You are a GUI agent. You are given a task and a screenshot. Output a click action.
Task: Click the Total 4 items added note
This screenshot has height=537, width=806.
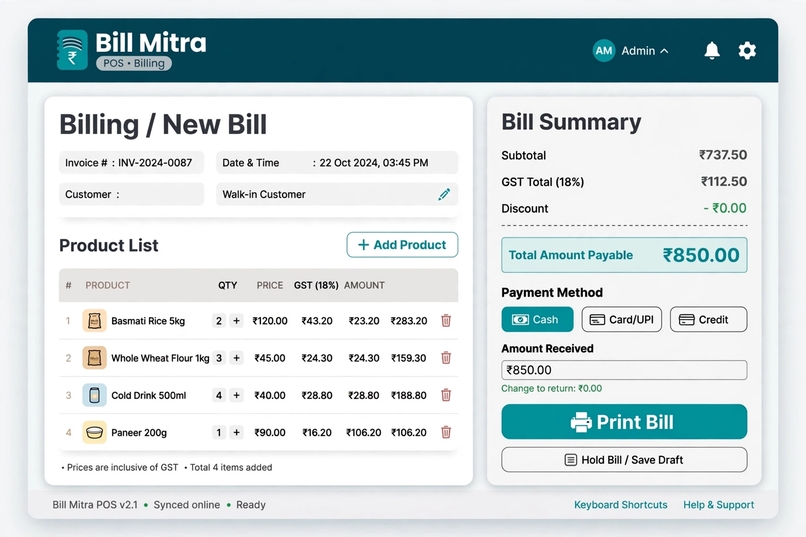[231, 467]
